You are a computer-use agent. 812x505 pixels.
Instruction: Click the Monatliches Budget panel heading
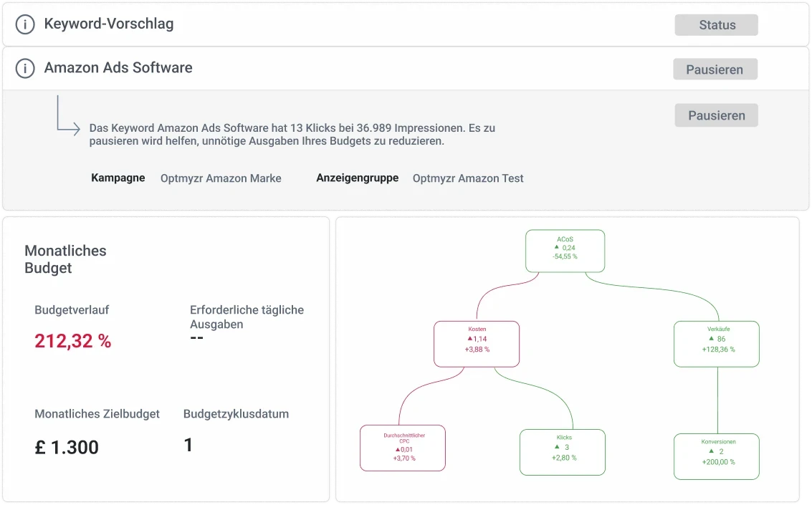(x=65, y=259)
